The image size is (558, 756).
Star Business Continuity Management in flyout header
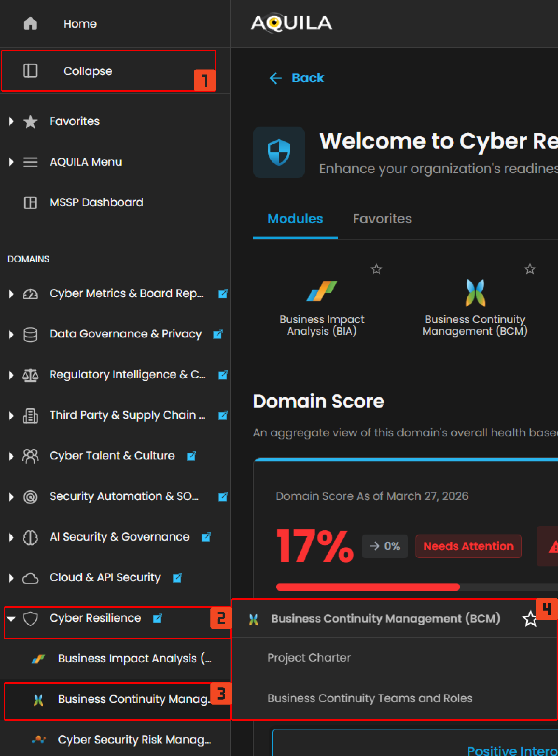coord(530,619)
